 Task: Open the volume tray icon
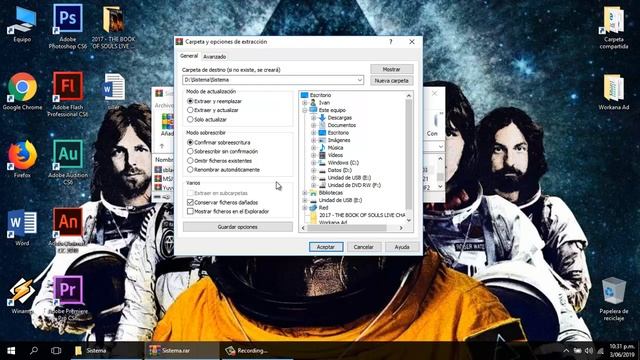point(589,351)
